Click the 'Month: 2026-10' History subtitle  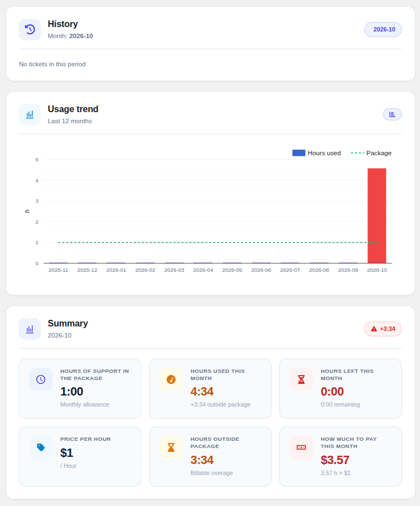click(x=70, y=36)
